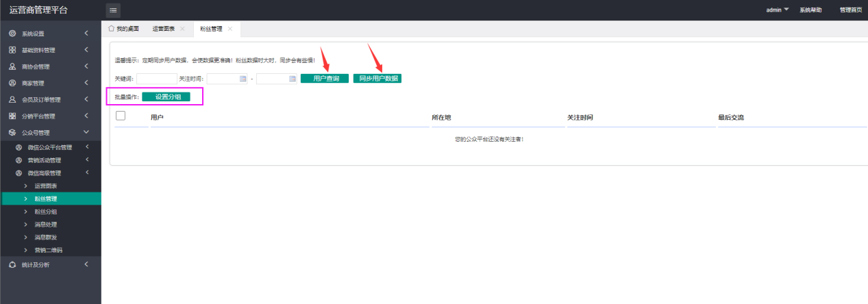Click the 基础资料管理 grid icon
868x304 pixels.
click(12, 50)
